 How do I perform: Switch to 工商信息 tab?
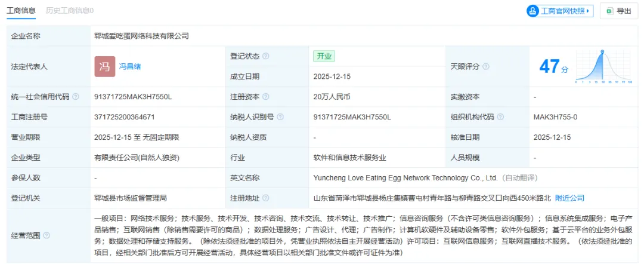21,10
